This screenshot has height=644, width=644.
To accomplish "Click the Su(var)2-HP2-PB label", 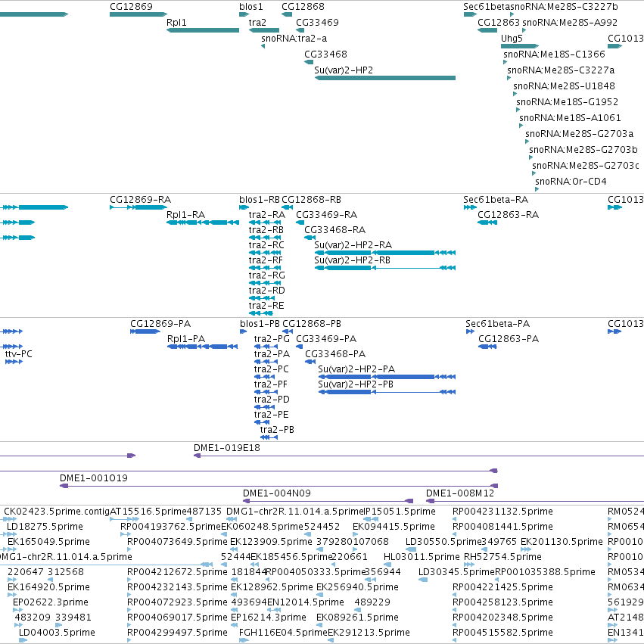I will (x=355, y=384).
